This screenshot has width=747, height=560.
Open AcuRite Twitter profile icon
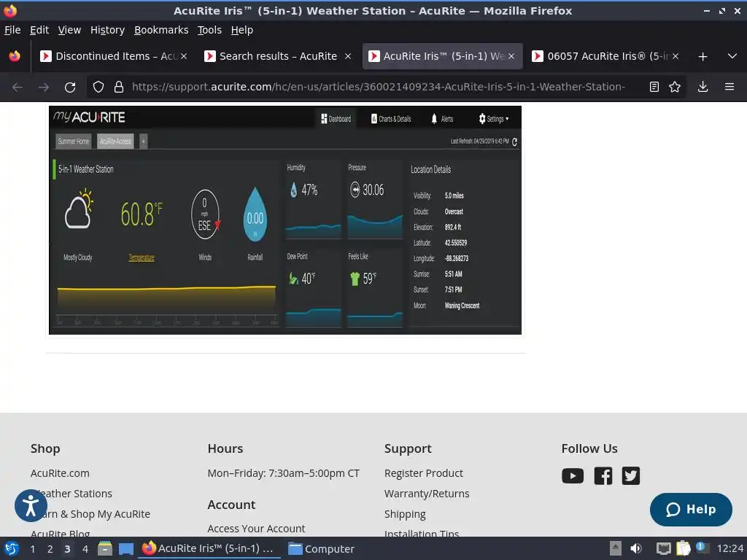point(631,475)
